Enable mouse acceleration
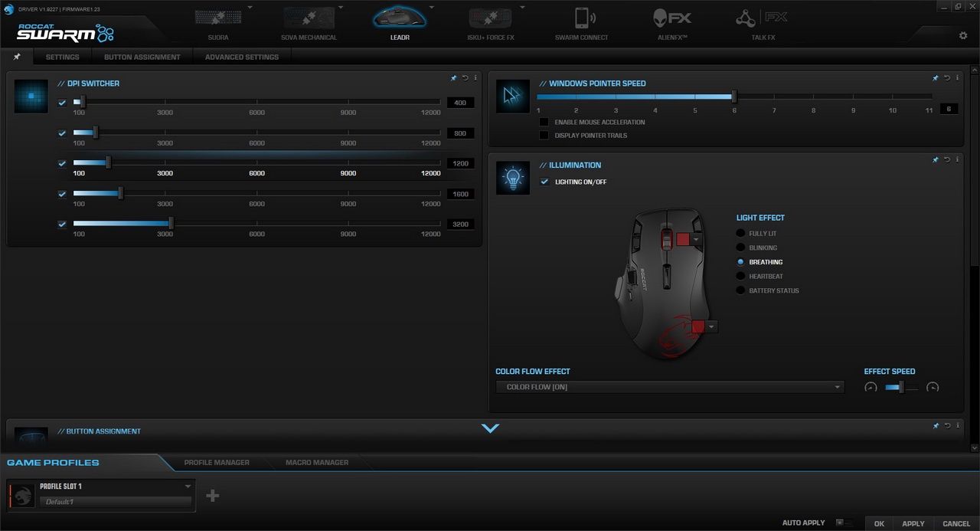Screen dimensions: 980x531 click(544, 122)
